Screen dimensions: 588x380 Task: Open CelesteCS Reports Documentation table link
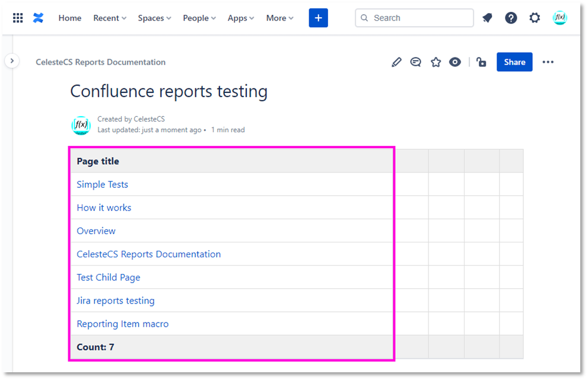coord(148,254)
